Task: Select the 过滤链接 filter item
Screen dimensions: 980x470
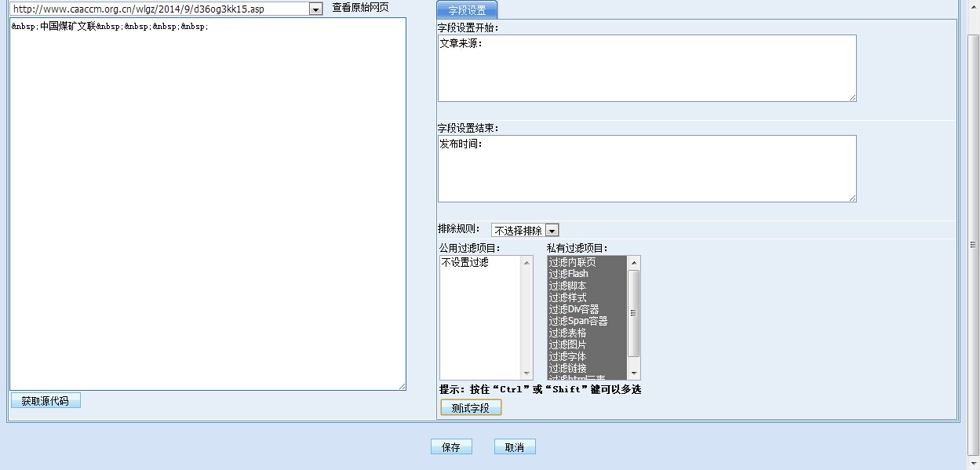Action: pyautogui.click(x=567, y=368)
